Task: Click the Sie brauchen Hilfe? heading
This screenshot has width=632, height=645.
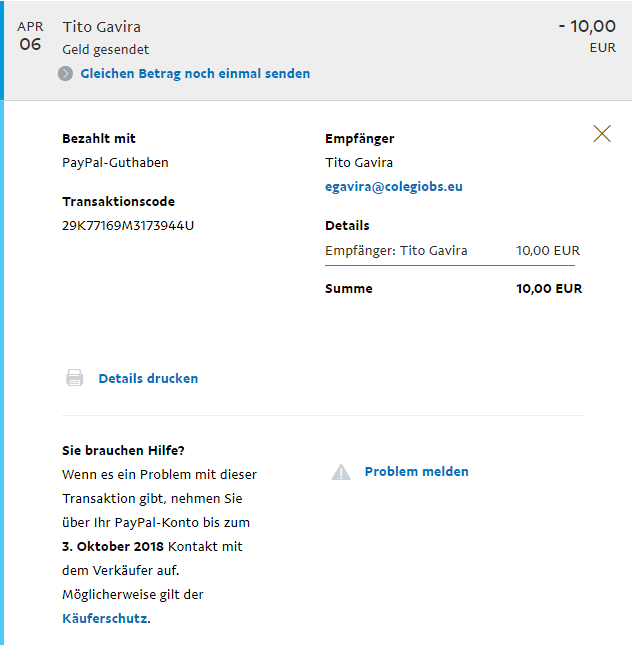Action: (x=123, y=450)
